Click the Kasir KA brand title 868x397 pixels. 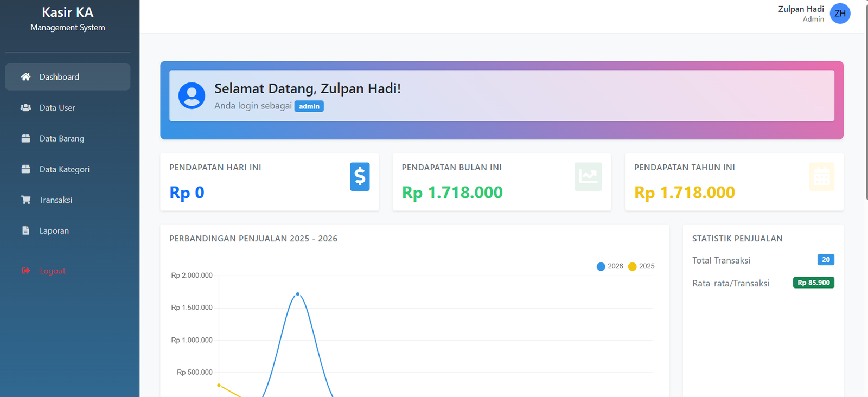(68, 12)
